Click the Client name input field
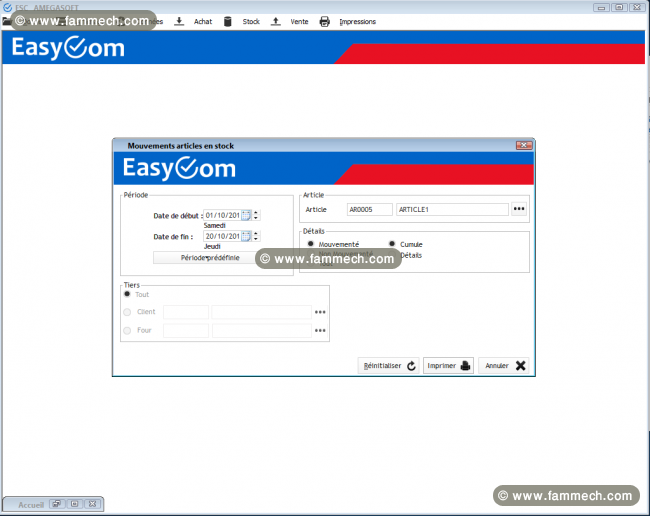Image resolution: width=650 pixels, height=516 pixels. pos(261,312)
